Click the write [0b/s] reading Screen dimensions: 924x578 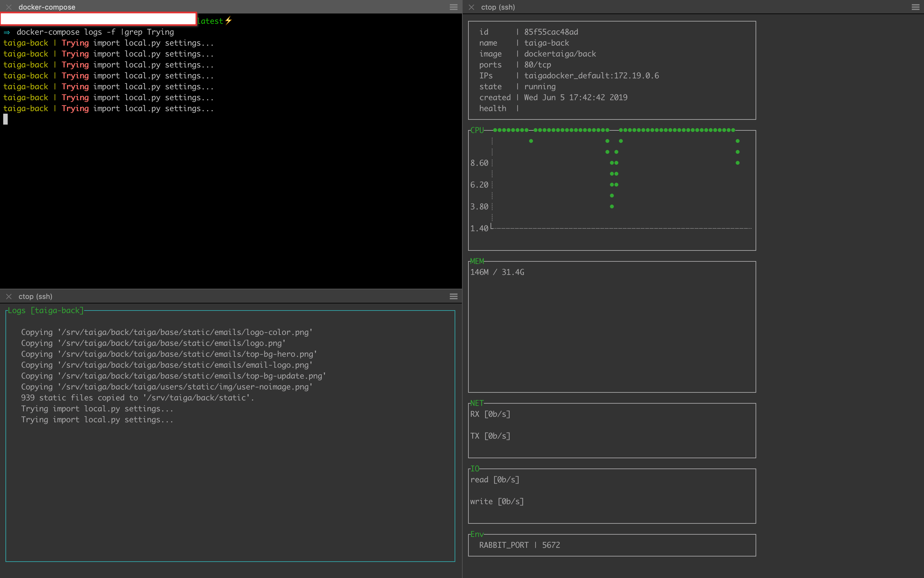tap(497, 501)
